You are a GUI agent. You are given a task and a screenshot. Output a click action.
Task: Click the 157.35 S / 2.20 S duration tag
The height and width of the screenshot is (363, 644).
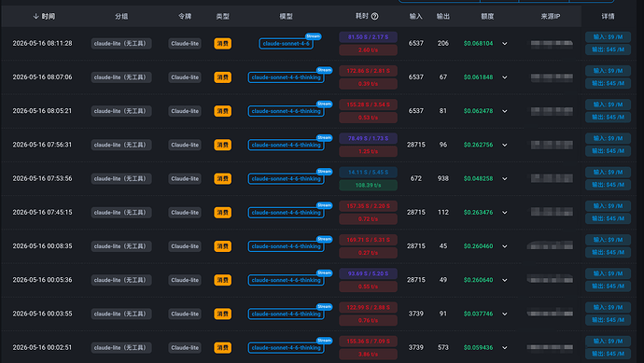pos(368,205)
